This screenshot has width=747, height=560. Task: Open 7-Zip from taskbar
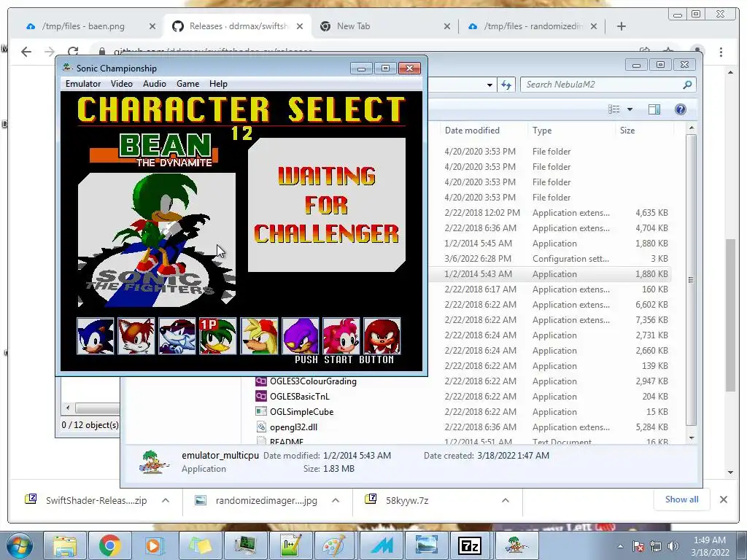pyautogui.click(x=470, y=546)
